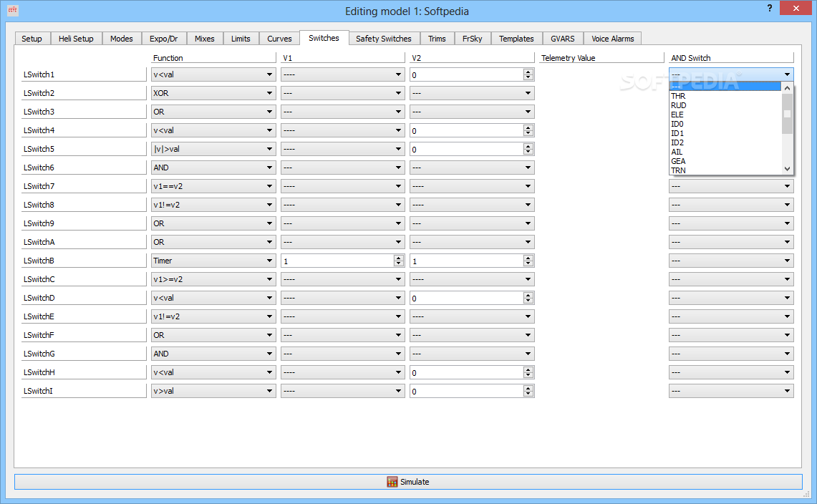Image resolution: width=817 pixels, height=504 pixels.
Task: Select ELE in the AND Switch list
Action: pos(725,115)
